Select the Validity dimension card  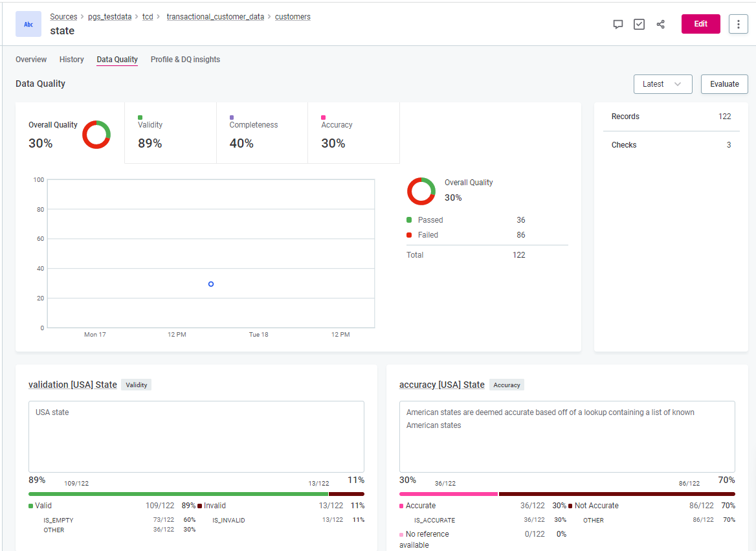click(170, 133)
